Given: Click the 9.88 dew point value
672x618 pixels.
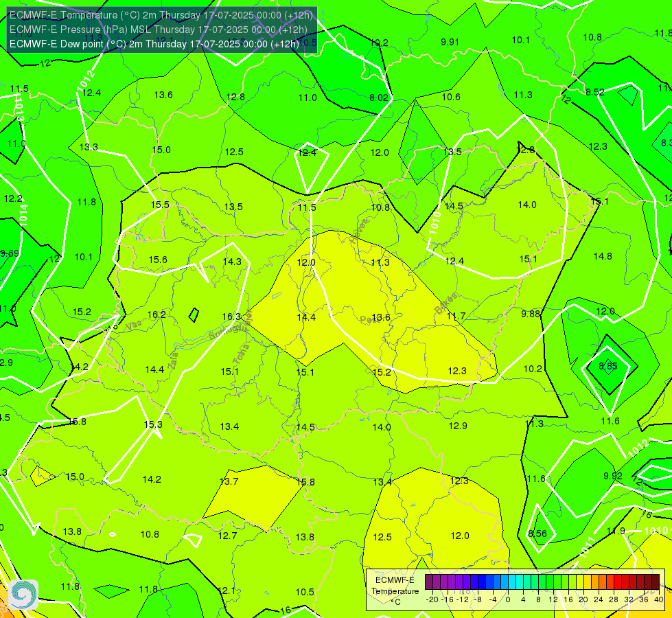Looking at the screenshot, I should [x=530, y=314].
